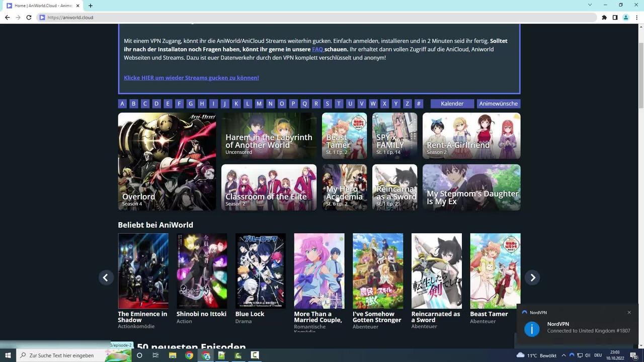Follow the FAQ link in the VPN notice
This screenshot has width=644, height=362.
point(317,49)
